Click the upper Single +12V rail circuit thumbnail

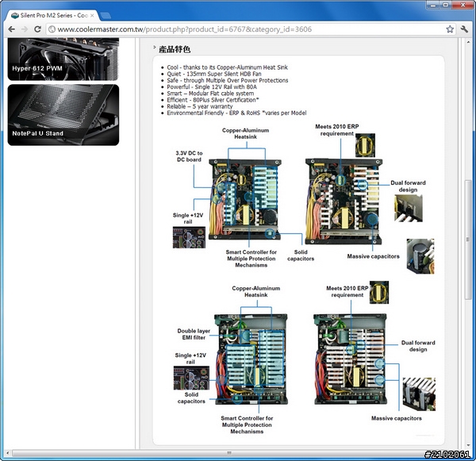(189, 237)
